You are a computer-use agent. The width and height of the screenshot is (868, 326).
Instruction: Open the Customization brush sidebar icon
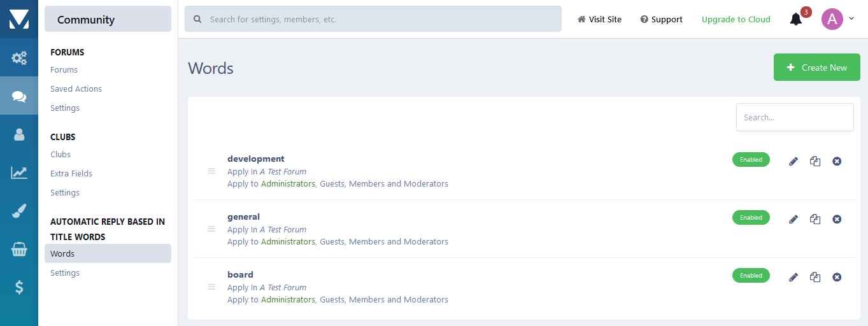coord(19,211)
